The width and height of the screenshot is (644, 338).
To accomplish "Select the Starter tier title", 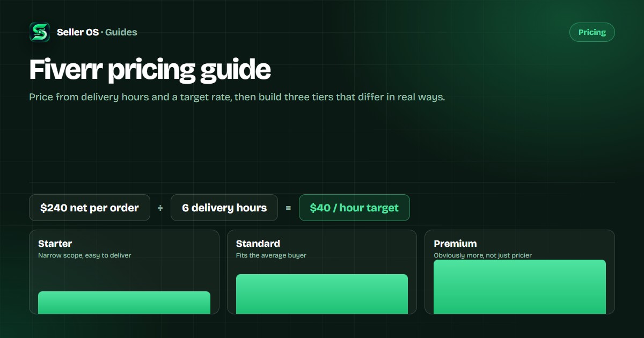I will 55,244.
